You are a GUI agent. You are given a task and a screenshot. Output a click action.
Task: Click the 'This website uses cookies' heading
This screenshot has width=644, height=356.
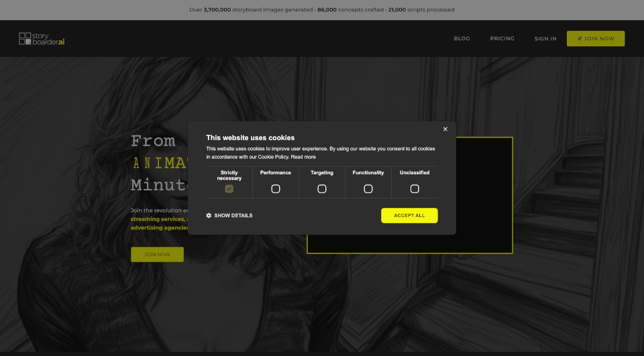click(x=250, y=137)
